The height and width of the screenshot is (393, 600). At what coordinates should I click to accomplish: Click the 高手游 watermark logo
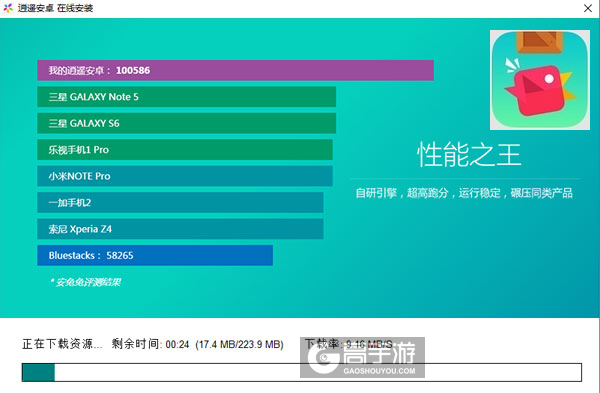click(x=362, y=357)
